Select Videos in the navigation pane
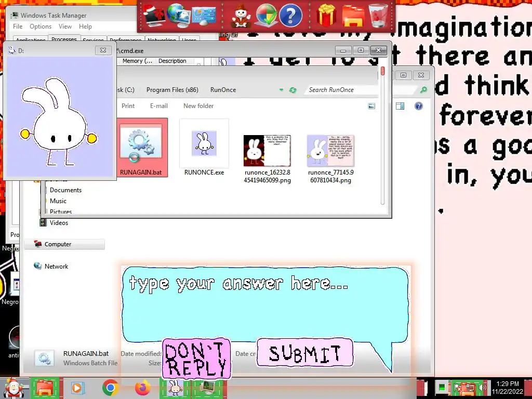 (54, 223)
